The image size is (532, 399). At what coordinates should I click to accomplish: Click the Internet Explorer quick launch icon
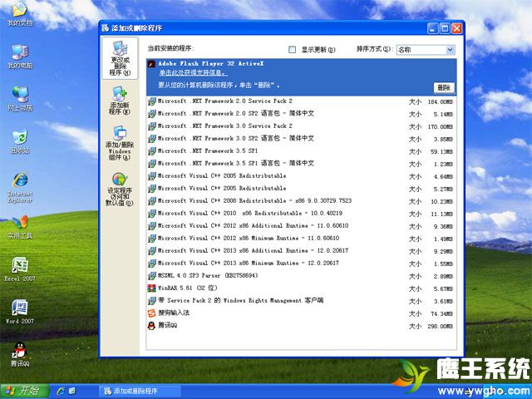click(61, 392)
